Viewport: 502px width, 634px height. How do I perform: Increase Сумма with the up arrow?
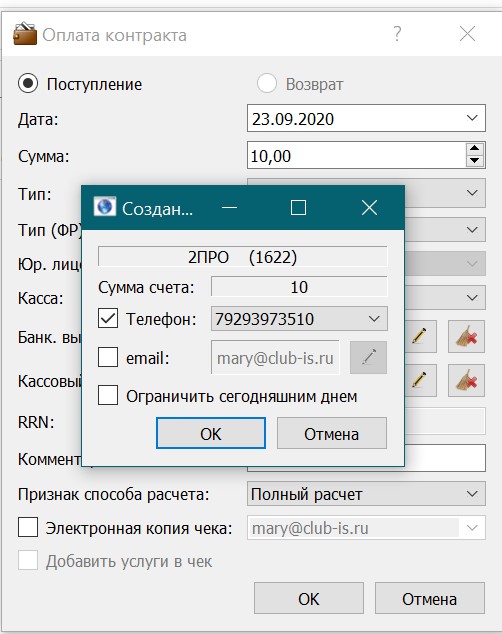[475, 148]
